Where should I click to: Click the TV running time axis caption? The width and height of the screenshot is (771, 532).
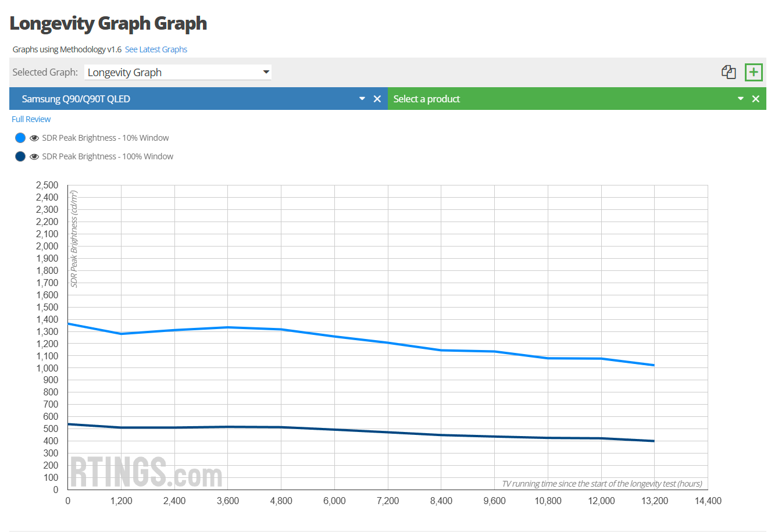(602, 484)
